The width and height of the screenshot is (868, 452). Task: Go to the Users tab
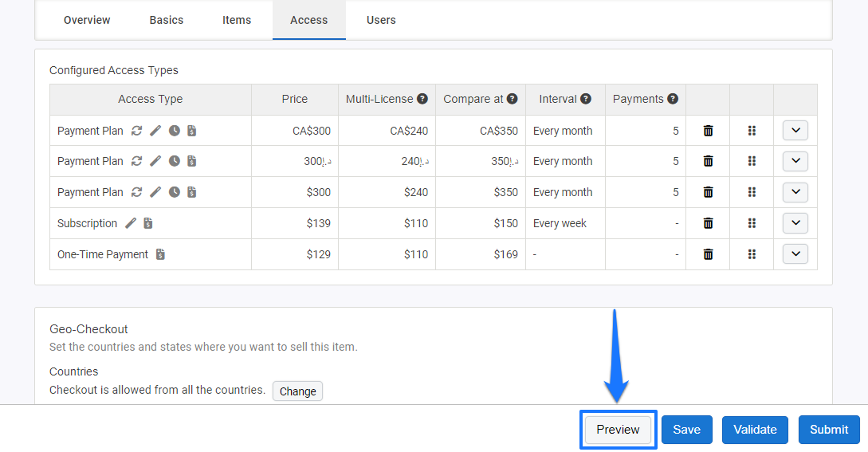[x=382, y=20]
